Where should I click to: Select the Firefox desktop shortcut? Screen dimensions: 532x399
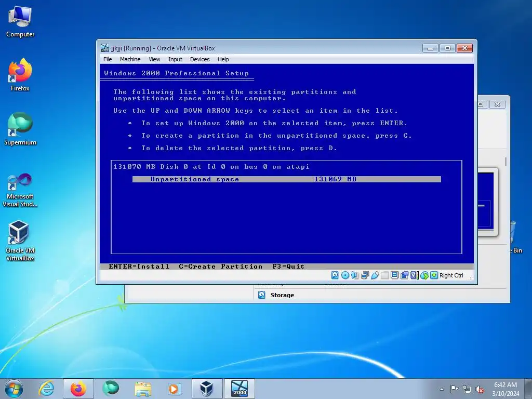(20, 75)
